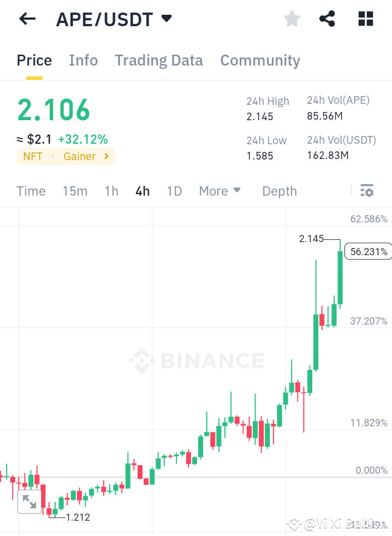This screenshot has width=392, height=536.
Task: Share this trading pair
Action: (327, 19)
